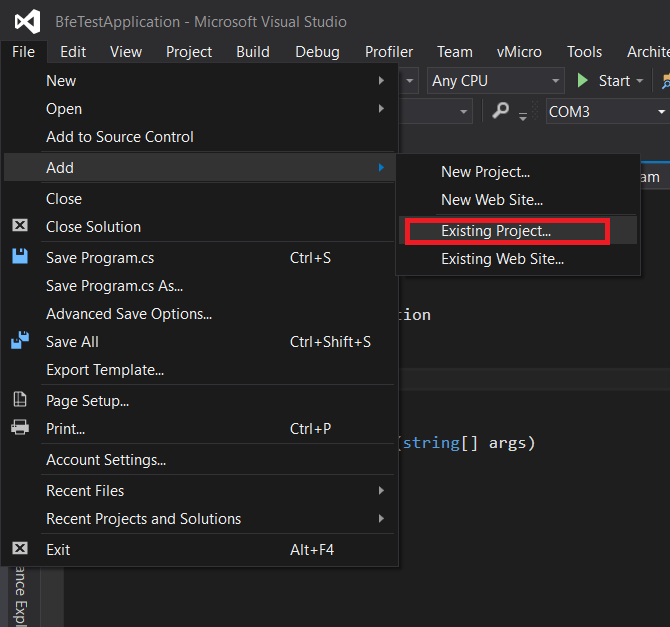Choose Exit

[199, 550]
